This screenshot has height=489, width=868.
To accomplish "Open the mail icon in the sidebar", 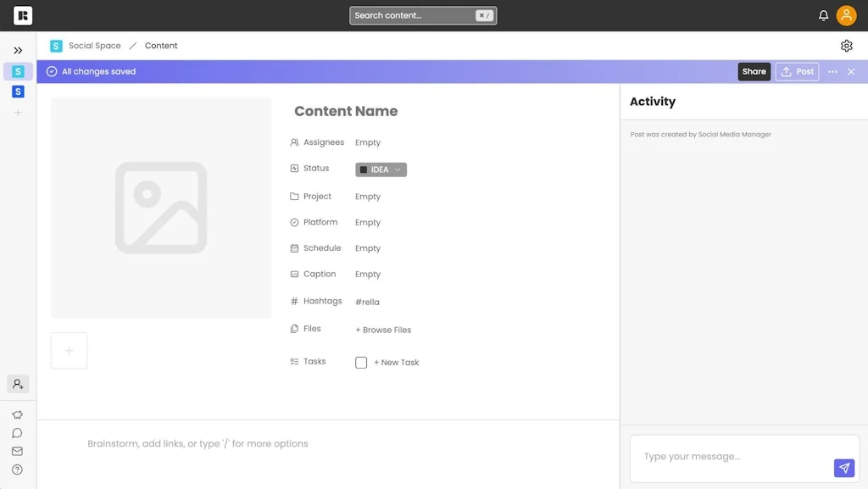I will (17, 451).
